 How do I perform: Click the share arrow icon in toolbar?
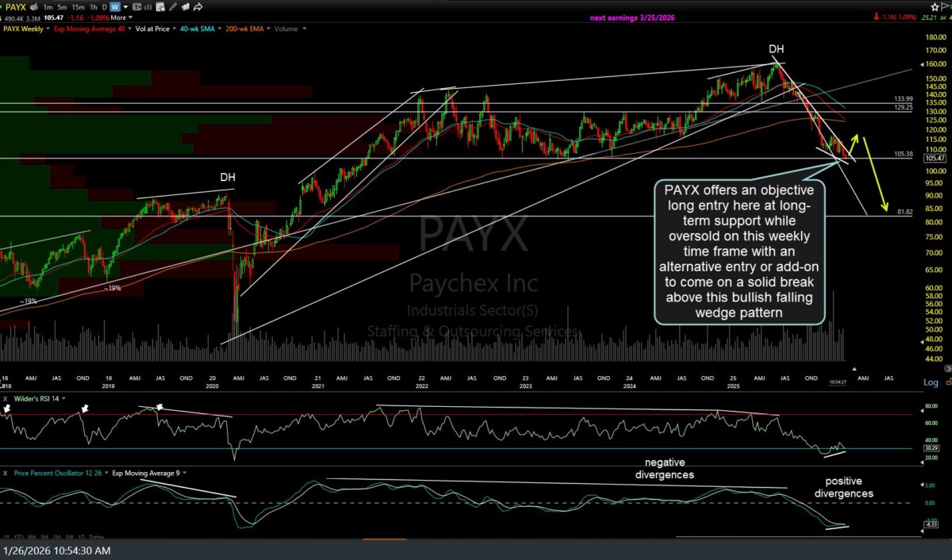[x=198, y=7]
